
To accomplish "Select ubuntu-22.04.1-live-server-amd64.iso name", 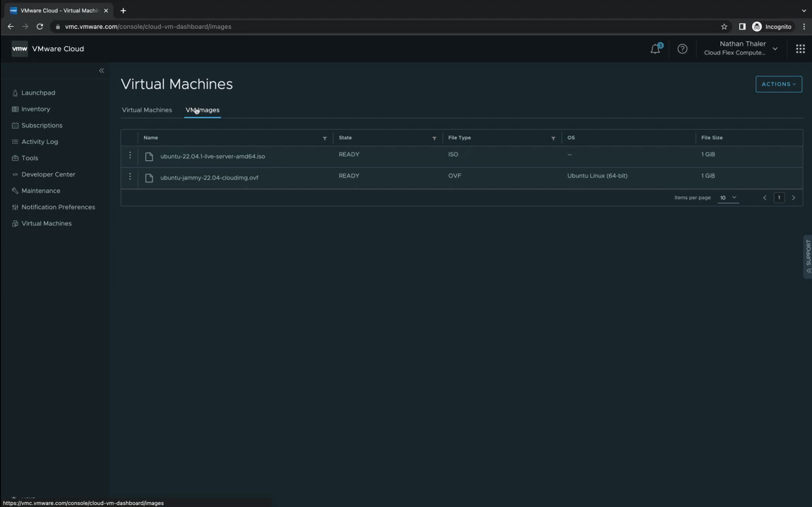I will pos(213,156).
